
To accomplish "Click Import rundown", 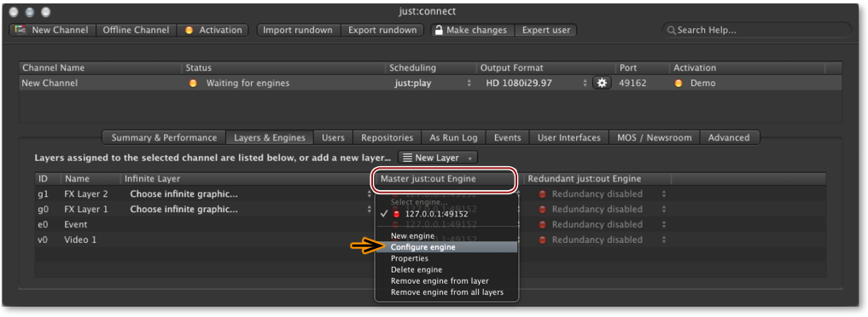I will click(298, 31).
